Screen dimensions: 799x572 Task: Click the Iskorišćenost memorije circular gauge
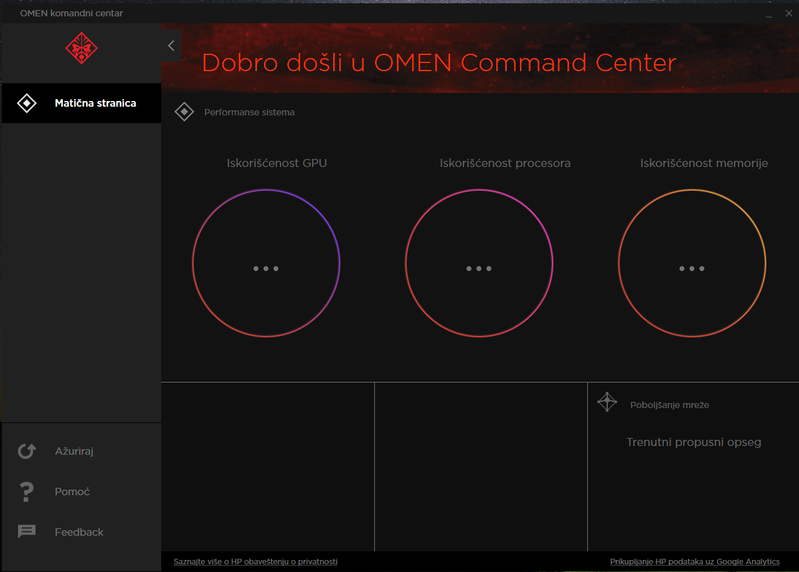(x=692, y=264)
